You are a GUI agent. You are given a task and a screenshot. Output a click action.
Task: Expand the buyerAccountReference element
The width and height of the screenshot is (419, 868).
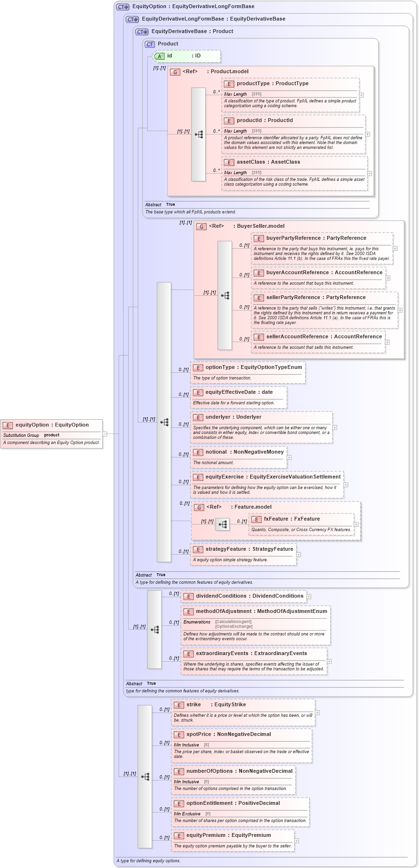point(388,278)
